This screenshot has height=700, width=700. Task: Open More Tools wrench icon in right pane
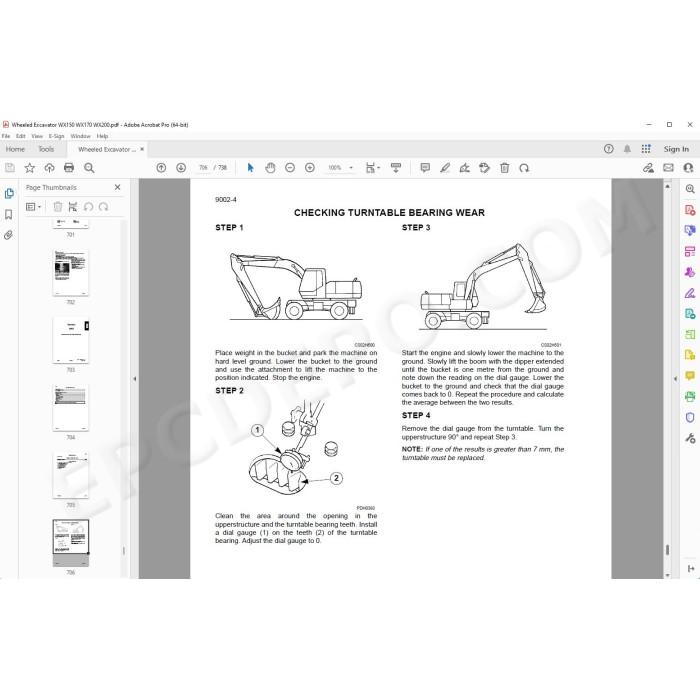tap(690, 438)
